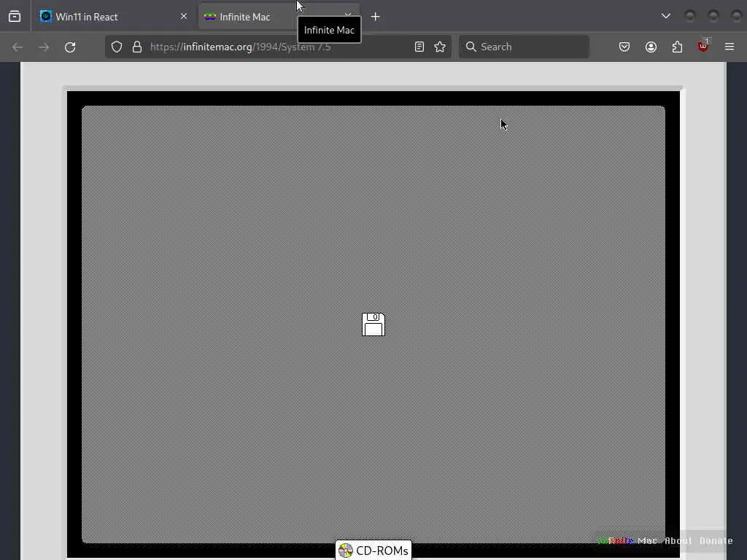Select the floppy disk icon on the Mac screen
The width and height of the screenshot is (747, 560).
(373, 324)
